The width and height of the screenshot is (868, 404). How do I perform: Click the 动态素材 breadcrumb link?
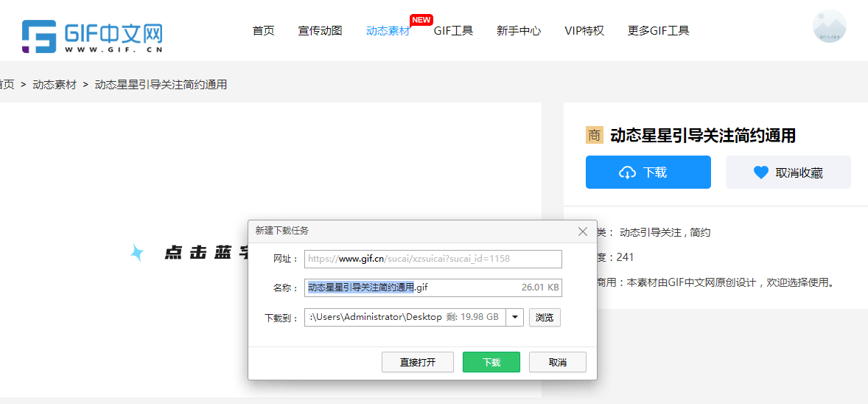(x=55, y=85)
